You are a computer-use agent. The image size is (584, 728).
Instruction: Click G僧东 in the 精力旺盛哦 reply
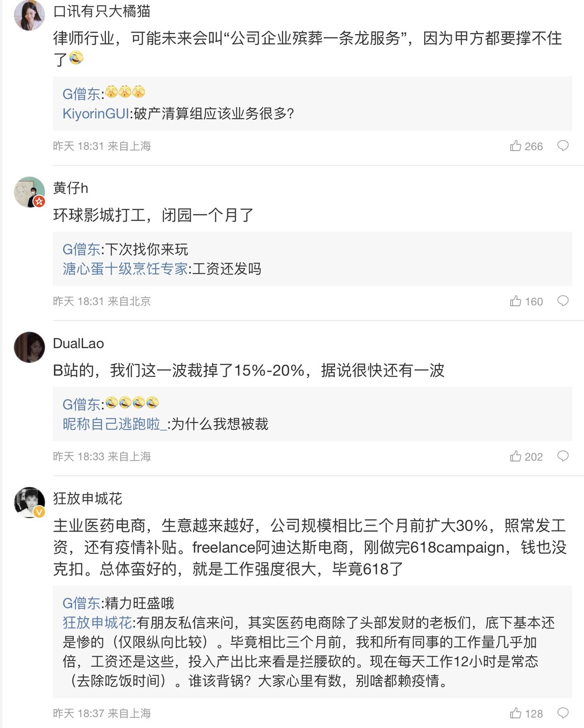click(81, 604)
